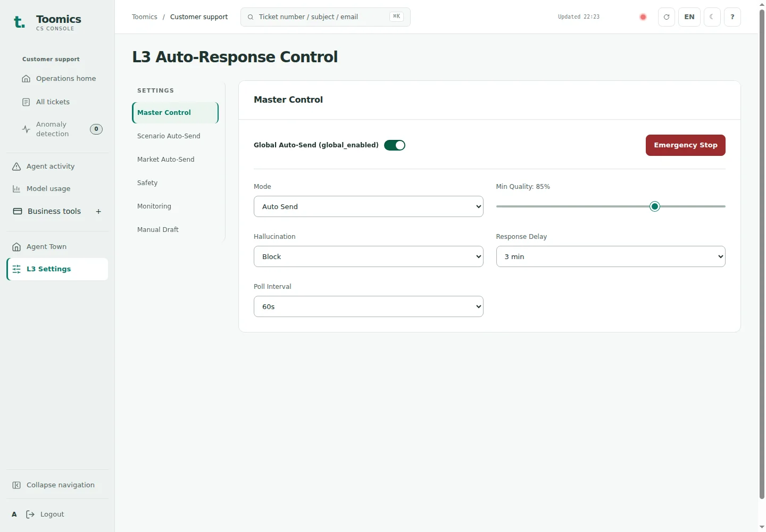
Task: Open the Response Delay dropdown
Action: [611, 256]
